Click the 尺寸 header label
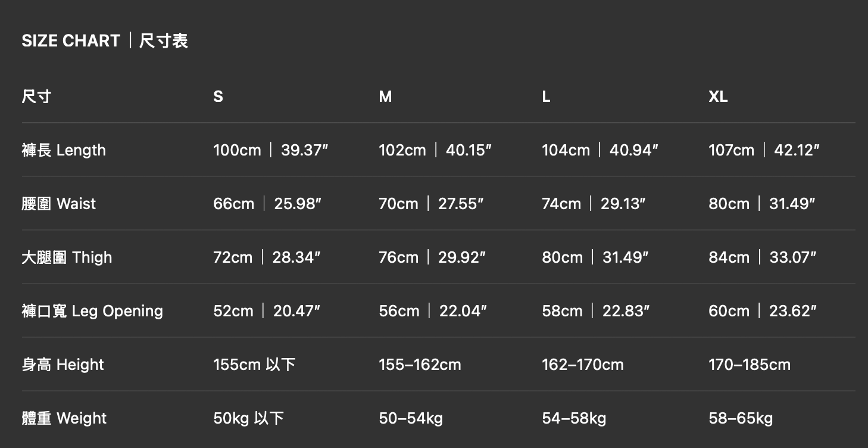Image resolution: width=868 pixels, height=448 pixels. point(36,97)
